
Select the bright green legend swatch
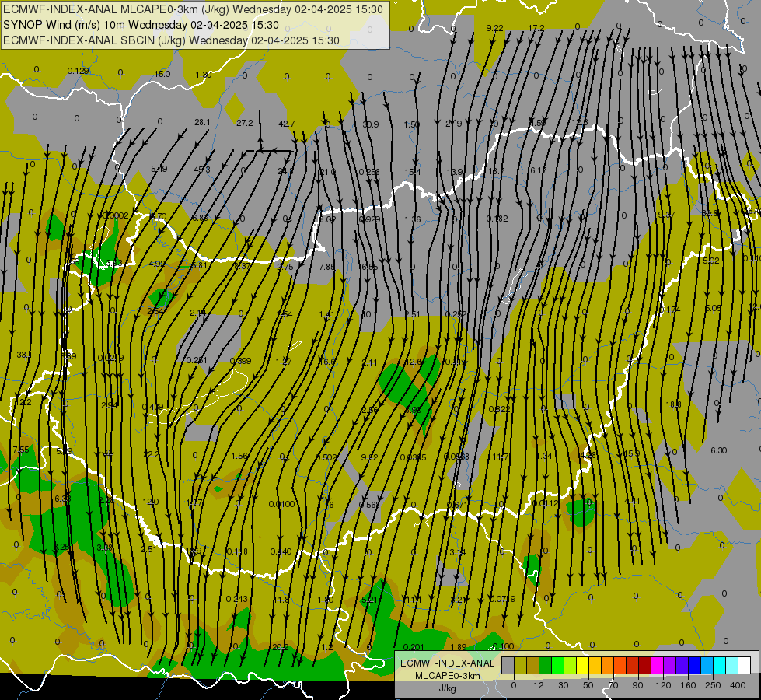coord(558,665)
